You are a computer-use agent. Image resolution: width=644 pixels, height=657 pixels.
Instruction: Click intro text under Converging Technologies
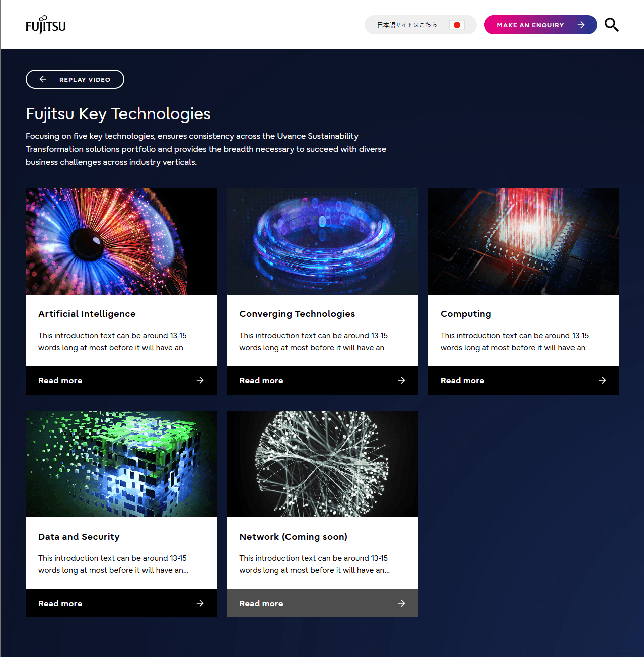tap(314, 342)
